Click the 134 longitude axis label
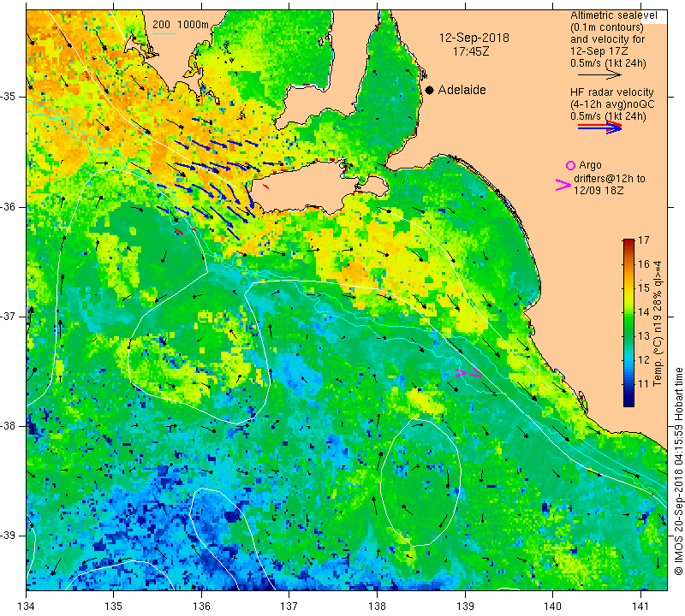685x616 pixels. coord(27,607)
